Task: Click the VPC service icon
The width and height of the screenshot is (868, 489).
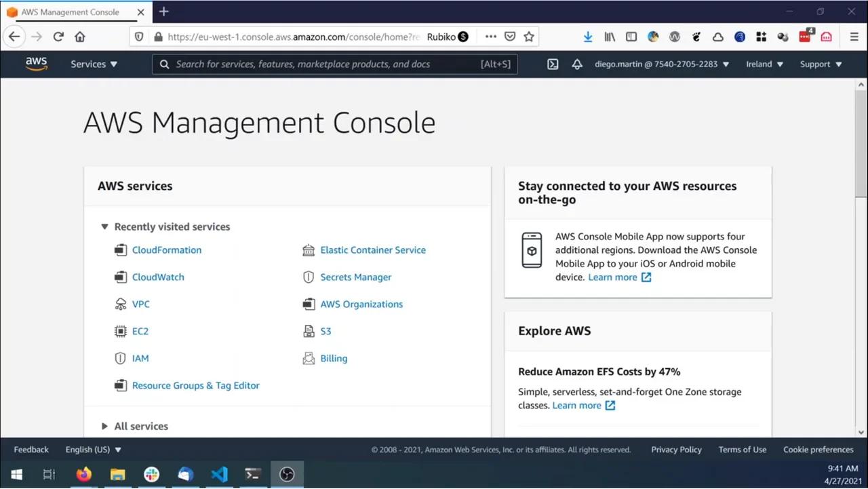Action: 120,304
